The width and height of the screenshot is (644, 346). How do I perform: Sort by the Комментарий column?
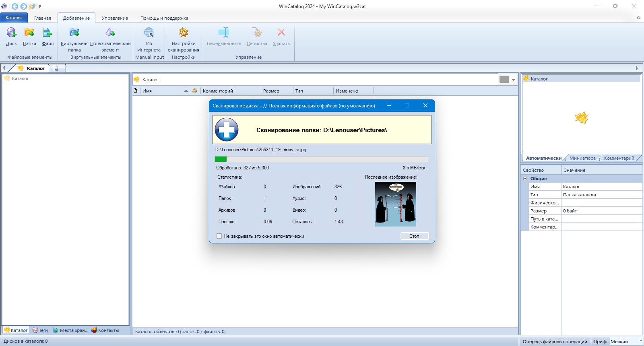[x=231, y=91]
